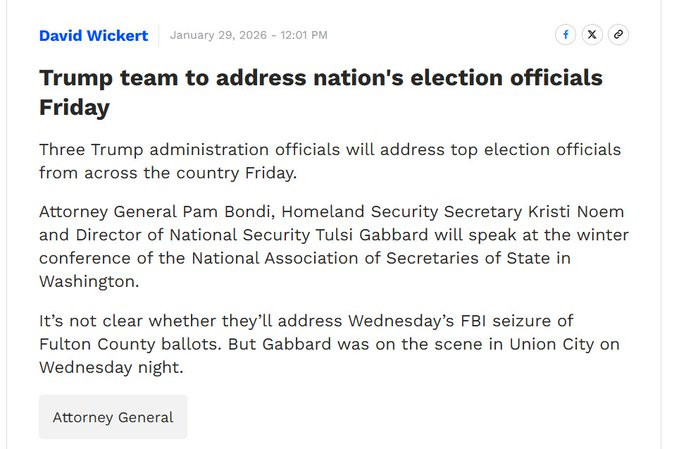Copy the article link with chain icon
679x449 pixels.
618,35
